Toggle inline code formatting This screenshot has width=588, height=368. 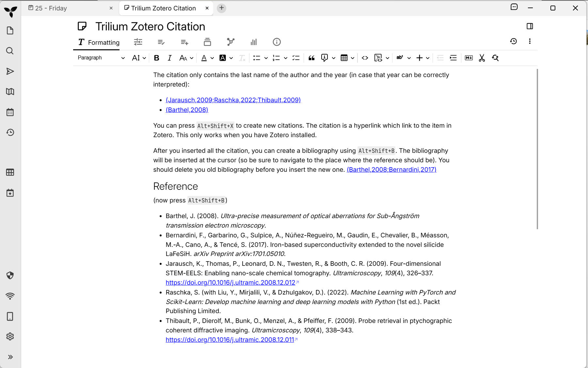365,58
